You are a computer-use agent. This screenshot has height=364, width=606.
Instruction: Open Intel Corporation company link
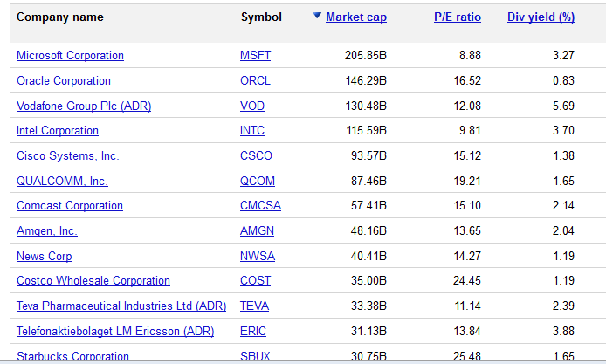click(x=58, y=131)
